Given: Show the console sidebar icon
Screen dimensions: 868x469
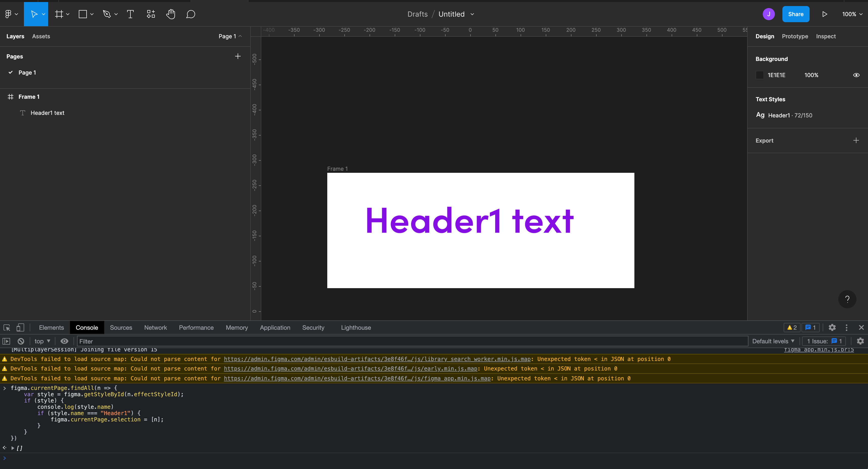Looking at the screenshot, I should (x=6, y=341).
